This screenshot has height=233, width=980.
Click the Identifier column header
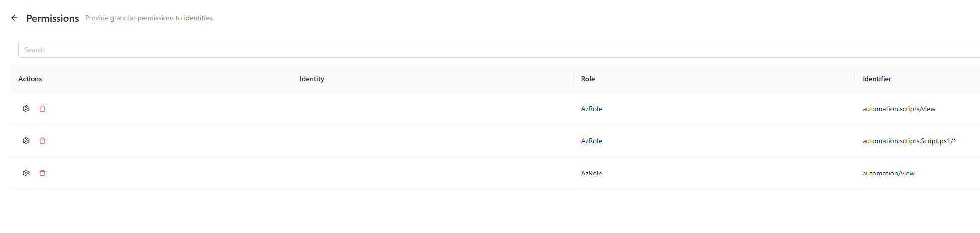(x=876, y=79)
